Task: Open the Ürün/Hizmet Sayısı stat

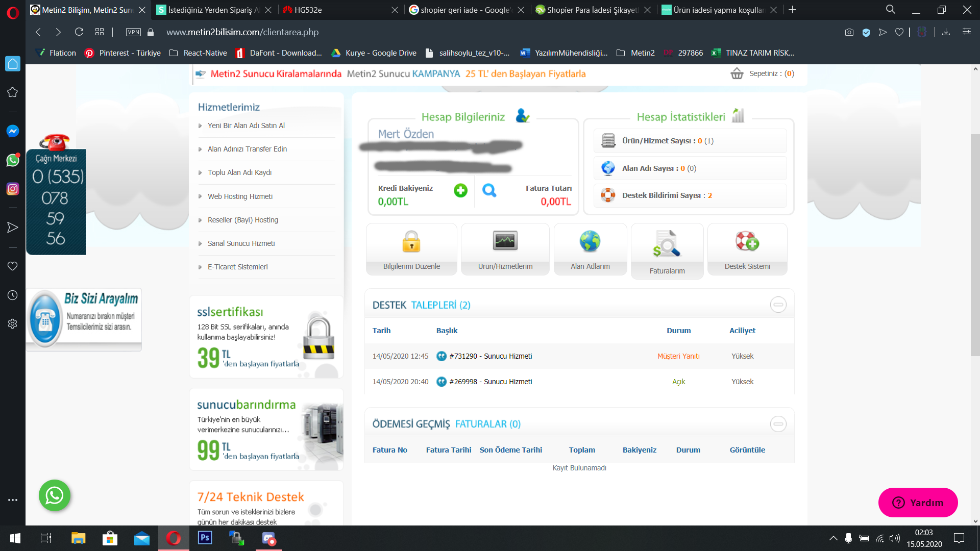Action: (690, 141)
